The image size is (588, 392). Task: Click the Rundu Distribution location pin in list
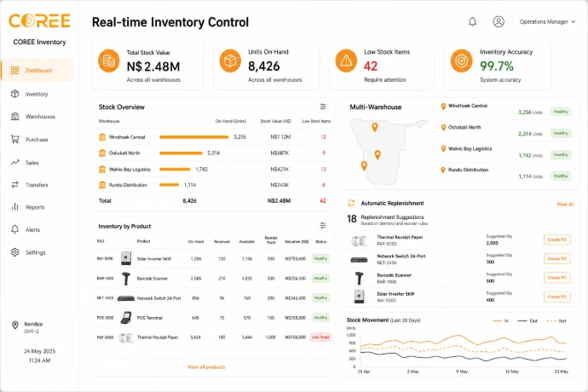(x=443, y=170)
